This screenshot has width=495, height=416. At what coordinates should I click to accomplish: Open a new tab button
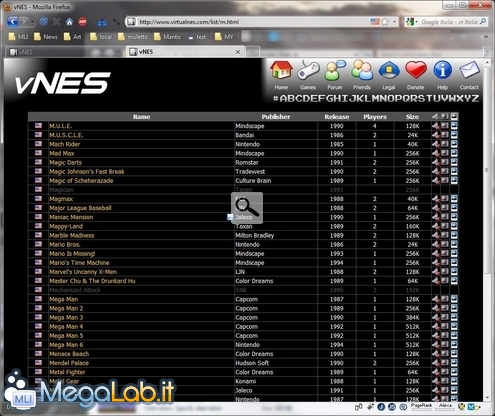253,52
